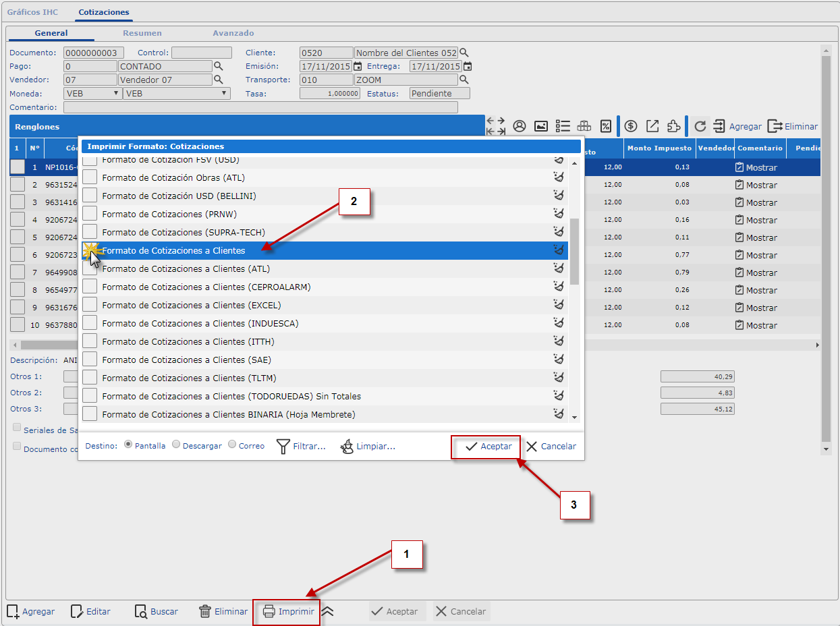
Task: Select the Descargar destination radio button
Action: [x=176, y=445]
